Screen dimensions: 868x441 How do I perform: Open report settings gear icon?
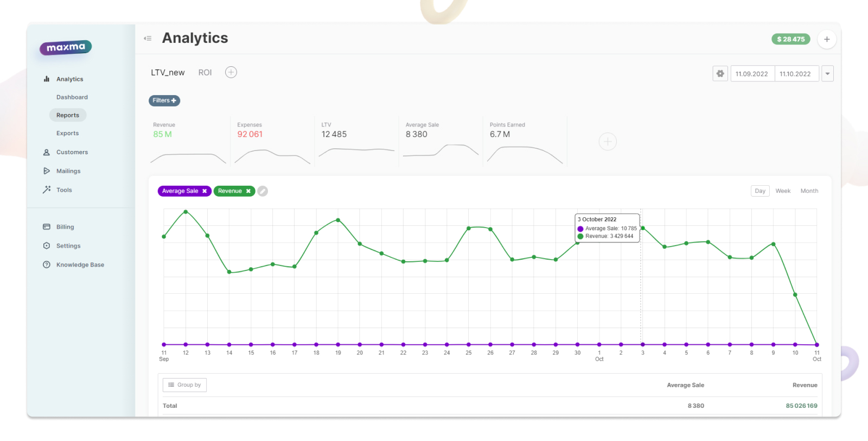720,74
